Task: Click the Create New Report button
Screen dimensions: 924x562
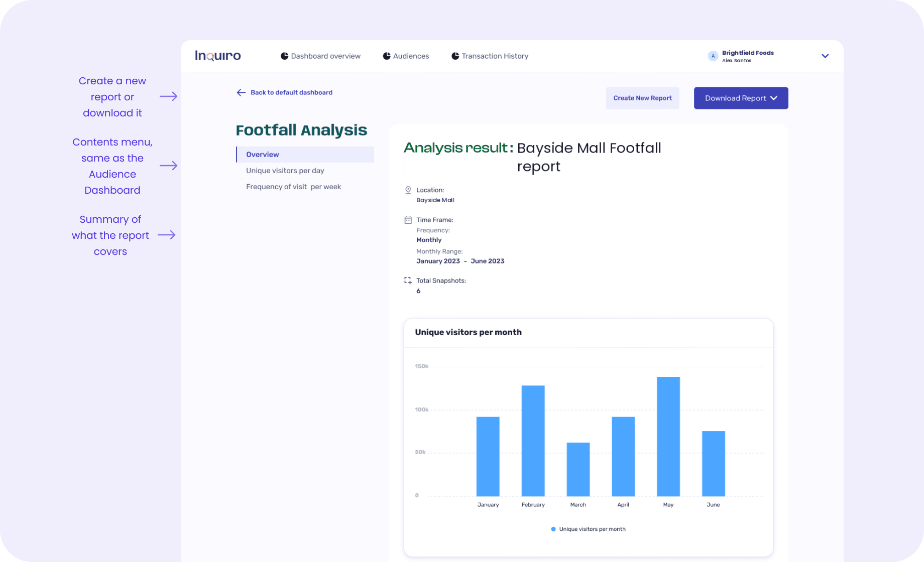Action: click(643, 98)
